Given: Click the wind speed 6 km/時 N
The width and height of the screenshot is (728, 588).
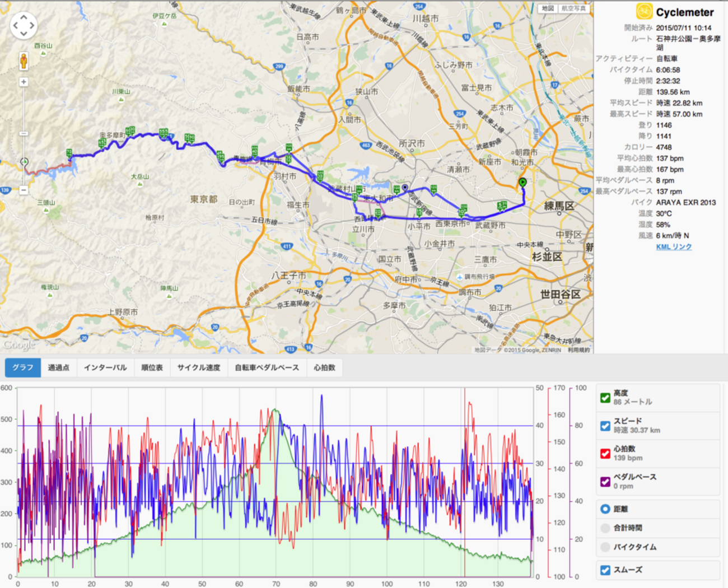Looking at the screenshot, I should 673,236.
